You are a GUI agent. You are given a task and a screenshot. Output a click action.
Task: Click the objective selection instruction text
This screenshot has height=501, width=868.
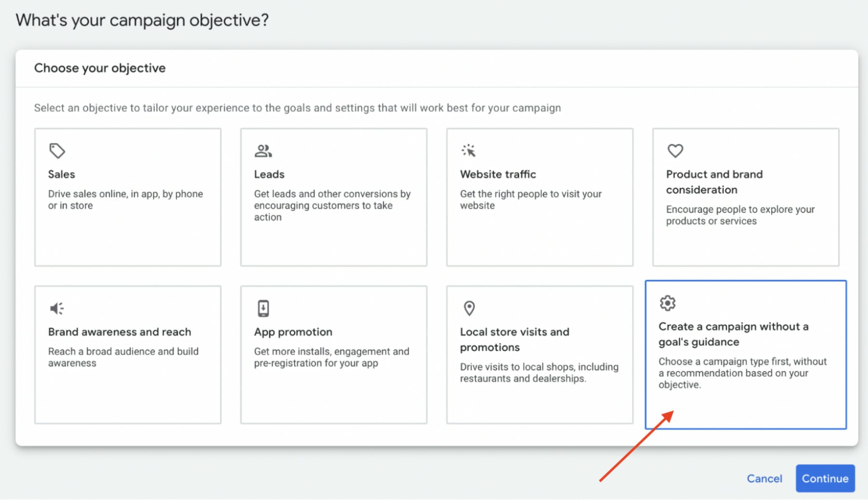pos(297,108)
